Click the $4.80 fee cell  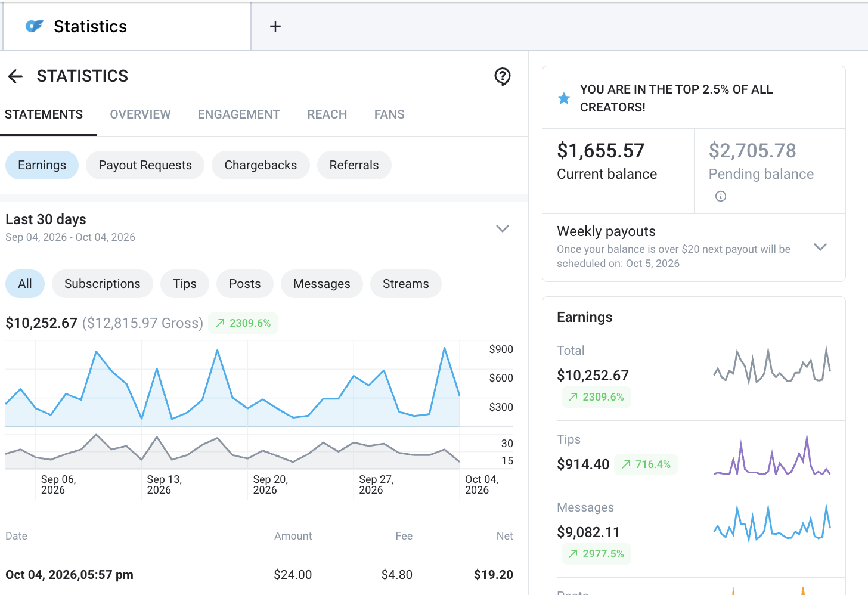click(x=397, y=575)
